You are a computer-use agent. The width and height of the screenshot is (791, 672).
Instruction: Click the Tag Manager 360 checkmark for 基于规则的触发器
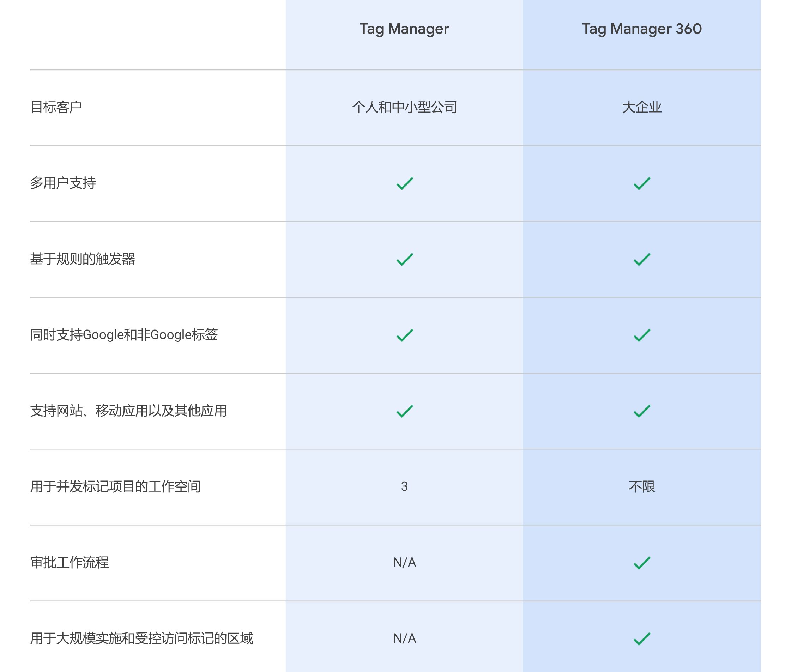(642, 259)
